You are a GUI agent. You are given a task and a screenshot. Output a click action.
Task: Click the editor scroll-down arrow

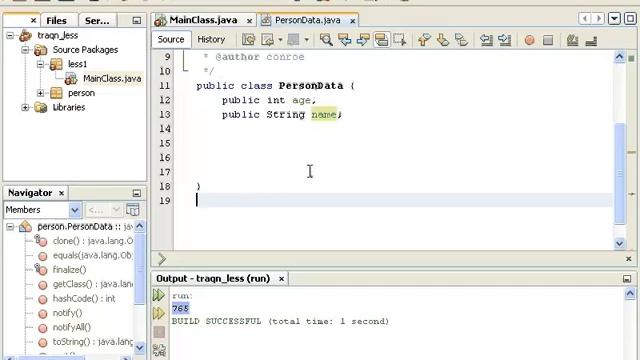pos(620,244)
